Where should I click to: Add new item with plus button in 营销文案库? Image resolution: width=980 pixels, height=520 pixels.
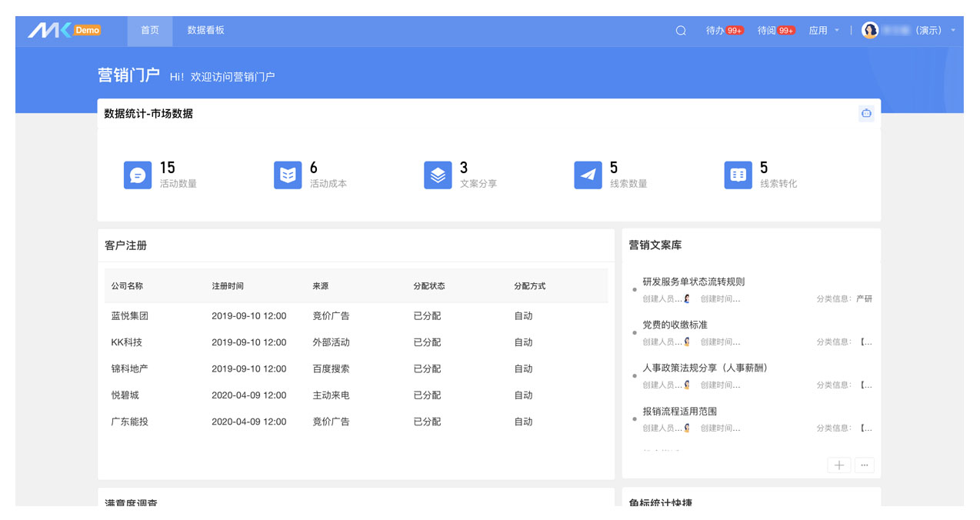coord(838,465)
